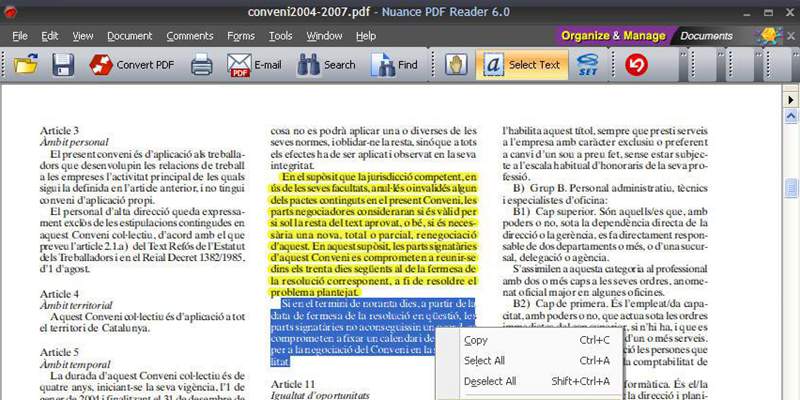Open the Forms menu
This screenshot has width=800, height=400.
241,36
